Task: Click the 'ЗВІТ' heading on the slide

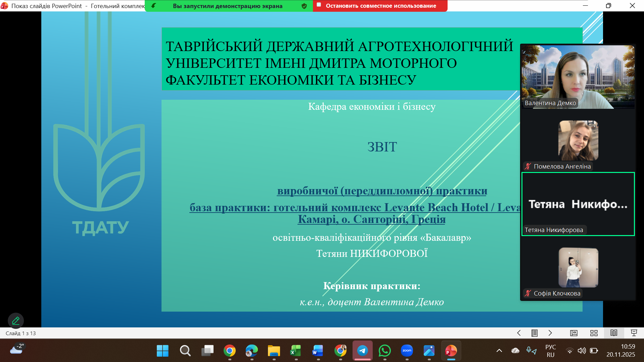Action: (382, 147)
